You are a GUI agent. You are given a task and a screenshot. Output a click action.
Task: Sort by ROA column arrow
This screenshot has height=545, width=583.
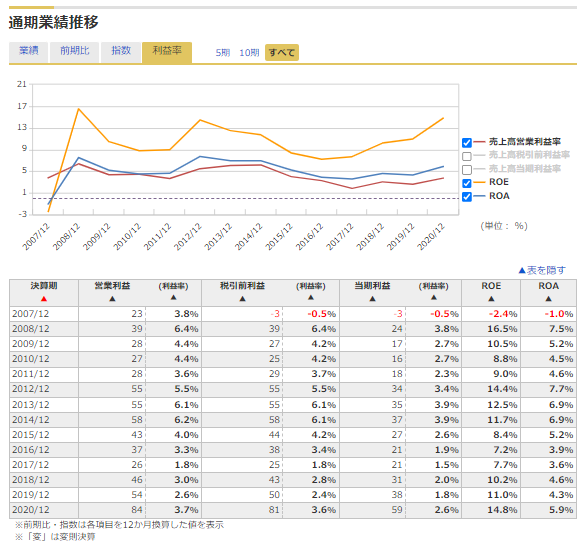pos(548,299)
